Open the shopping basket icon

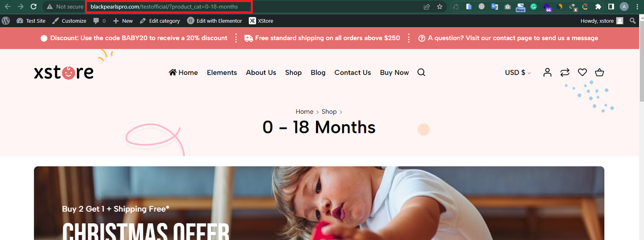pos(599,72)
